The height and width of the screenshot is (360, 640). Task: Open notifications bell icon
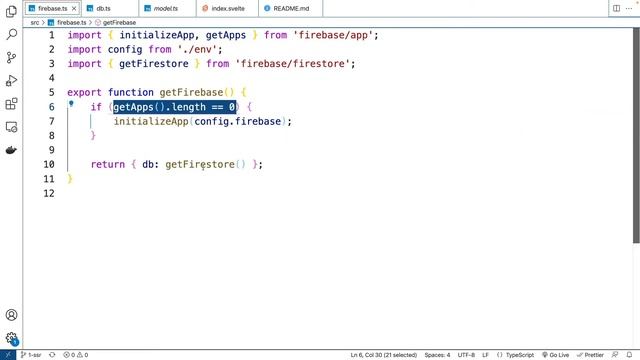click(x=629, y=355)
